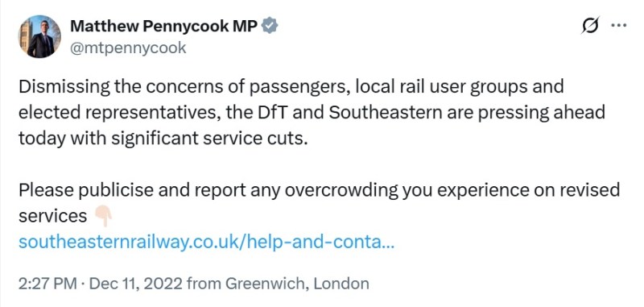Screen dimensions: 644x307
Task: Click the pointing-down hand emoji
Action: pyautogui.click(x=103, y=216)
